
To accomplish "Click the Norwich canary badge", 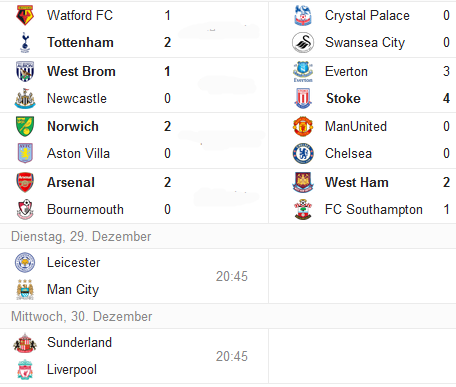I will coord(25,126).
